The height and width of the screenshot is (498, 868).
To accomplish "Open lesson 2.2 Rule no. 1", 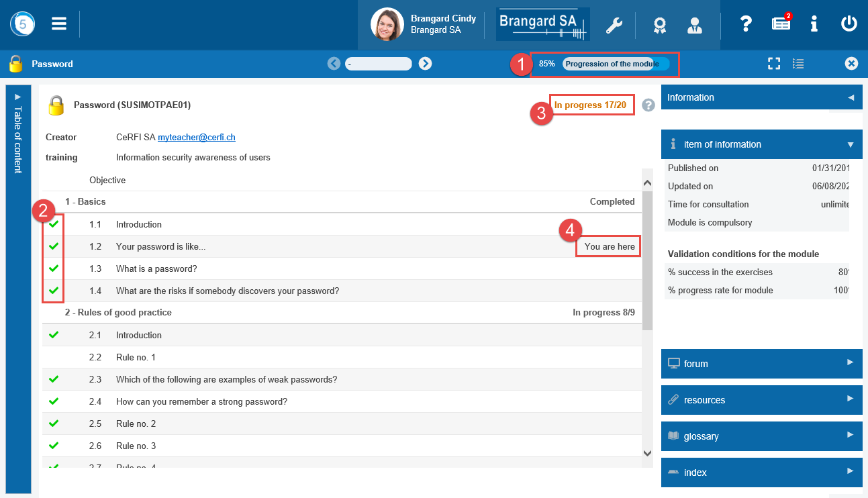I will point(136,358).
